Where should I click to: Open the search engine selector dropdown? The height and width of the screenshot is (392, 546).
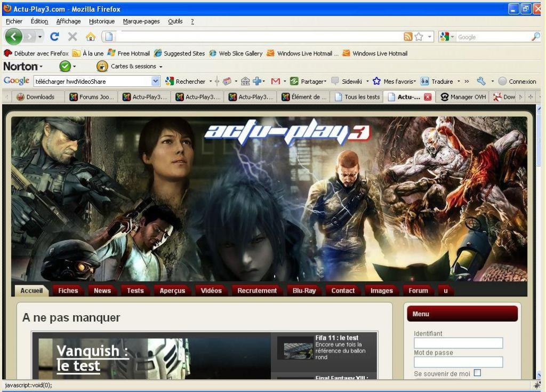453,37
